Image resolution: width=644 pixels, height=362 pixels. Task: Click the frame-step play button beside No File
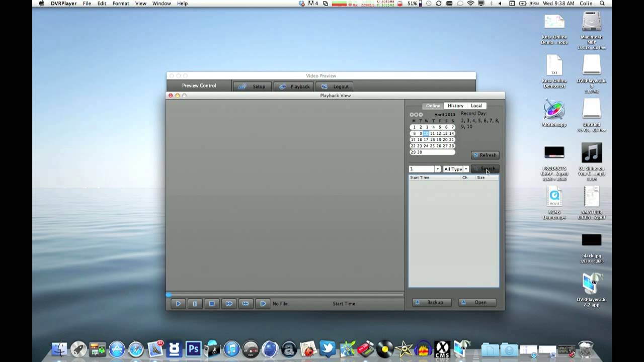(263, 304)
